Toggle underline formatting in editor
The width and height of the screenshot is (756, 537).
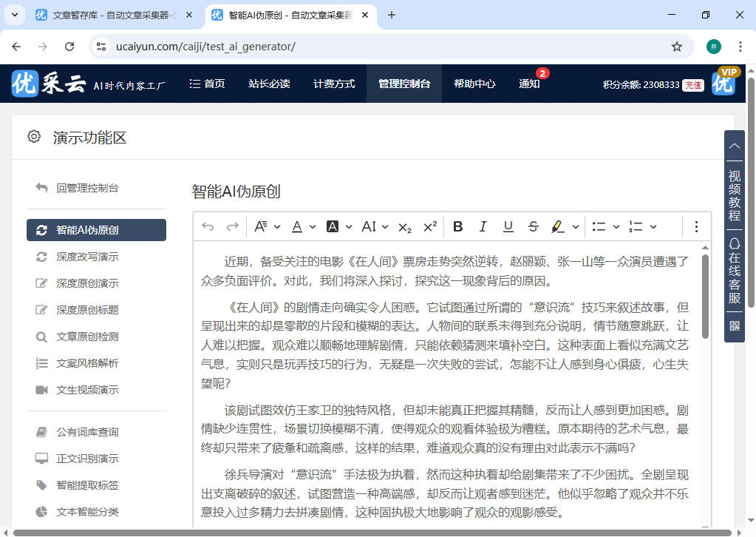(508, 226)
